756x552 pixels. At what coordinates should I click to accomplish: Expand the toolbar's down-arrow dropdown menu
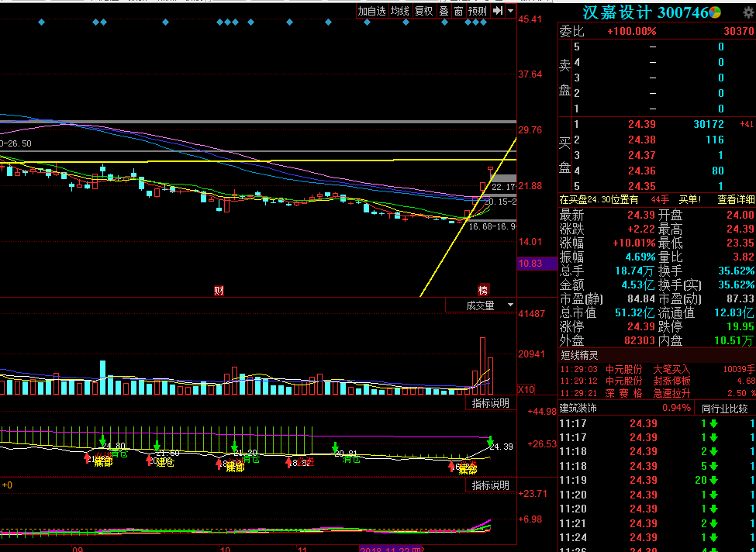[511, 11]
